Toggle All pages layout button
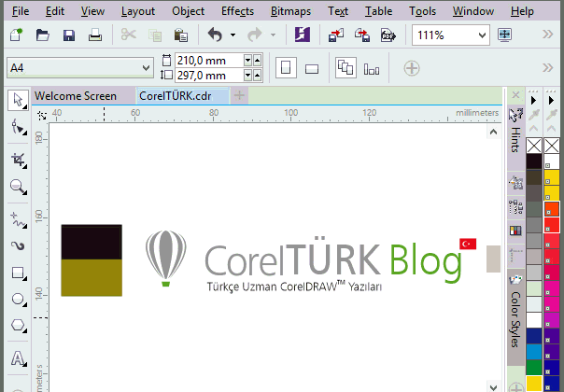The image size is (564, 392). (345, 67)
